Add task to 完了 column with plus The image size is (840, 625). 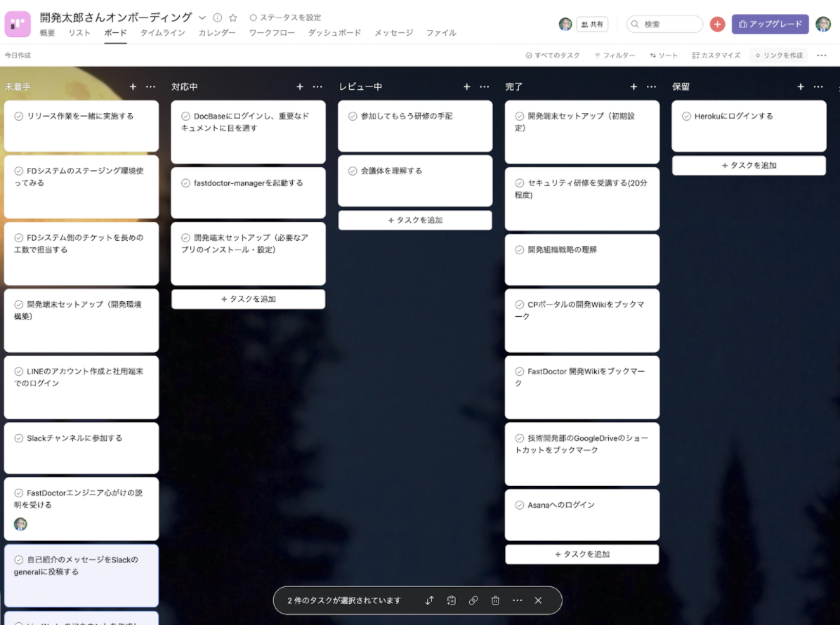[x=634, y=87]
